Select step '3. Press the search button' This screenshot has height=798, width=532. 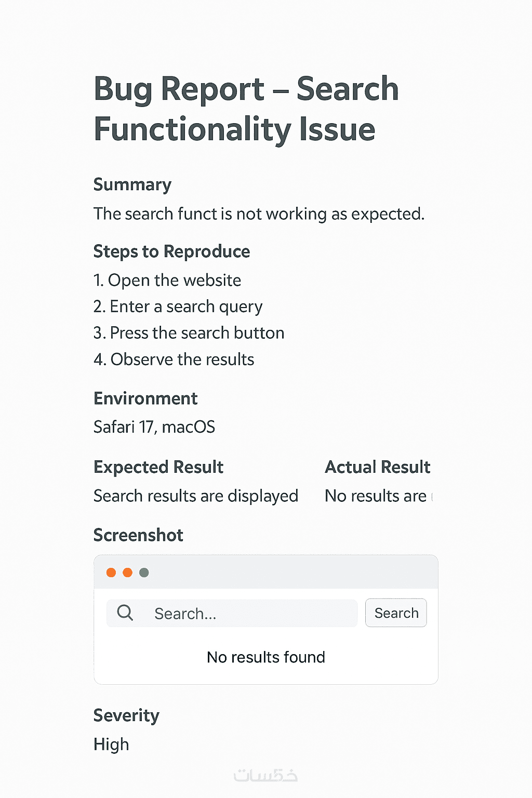[x=189, y=333]
